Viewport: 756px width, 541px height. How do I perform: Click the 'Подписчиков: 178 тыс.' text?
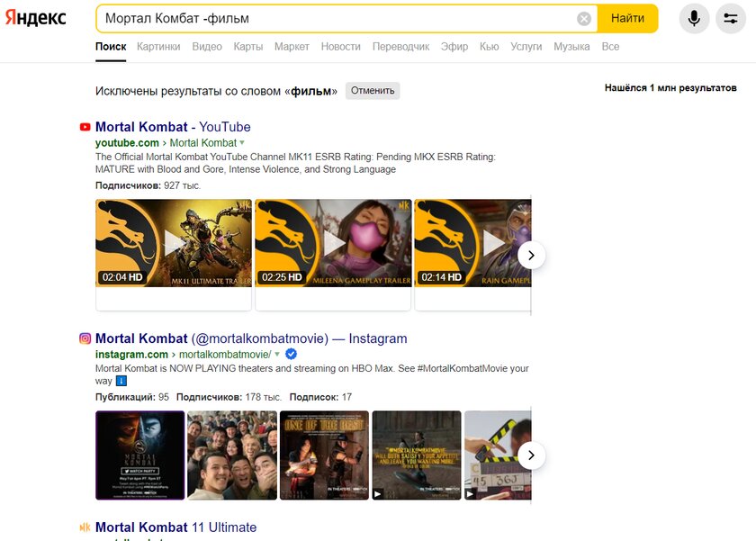click(229, 397)
